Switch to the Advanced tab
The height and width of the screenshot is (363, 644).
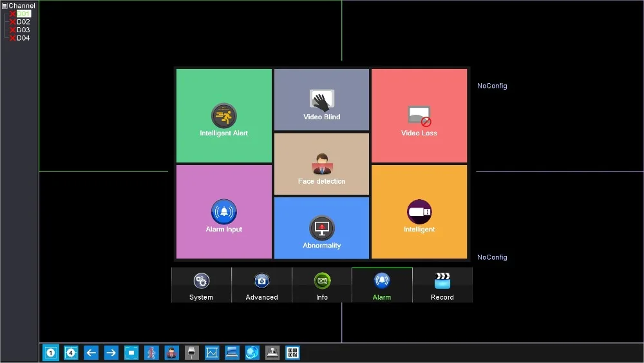click(x=261, y=285)
